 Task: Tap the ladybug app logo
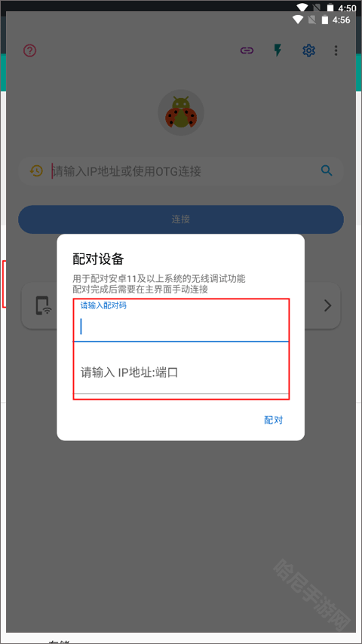(181, 112)
